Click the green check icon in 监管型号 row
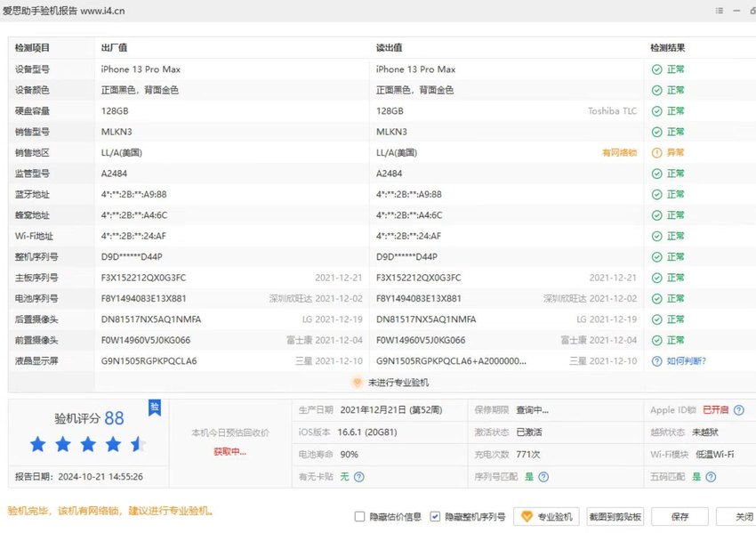This screenshot has height=533, width=756. (x=656, y=174)
